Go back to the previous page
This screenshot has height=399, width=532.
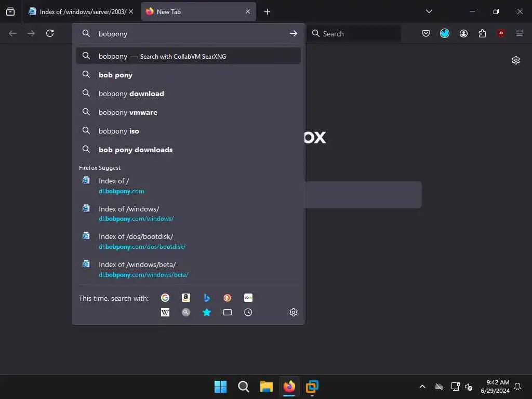tap(12, 33)
